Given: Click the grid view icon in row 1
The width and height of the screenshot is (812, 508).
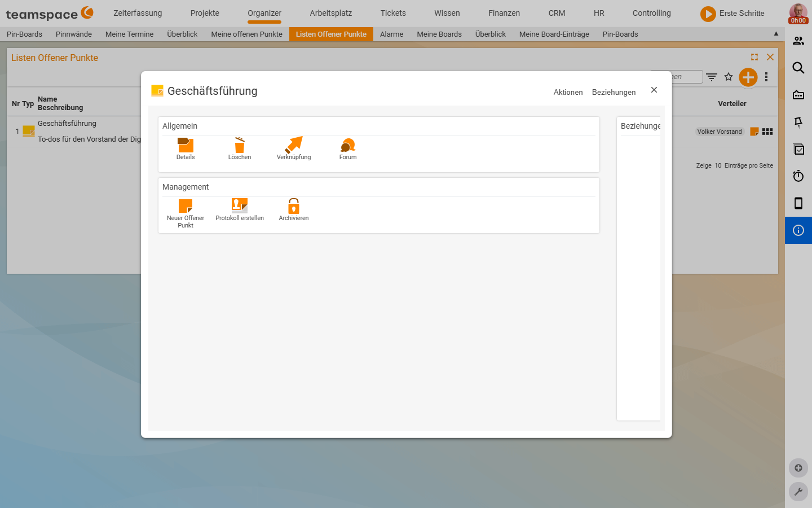Looking at the screenshot, I should (767, 132).
